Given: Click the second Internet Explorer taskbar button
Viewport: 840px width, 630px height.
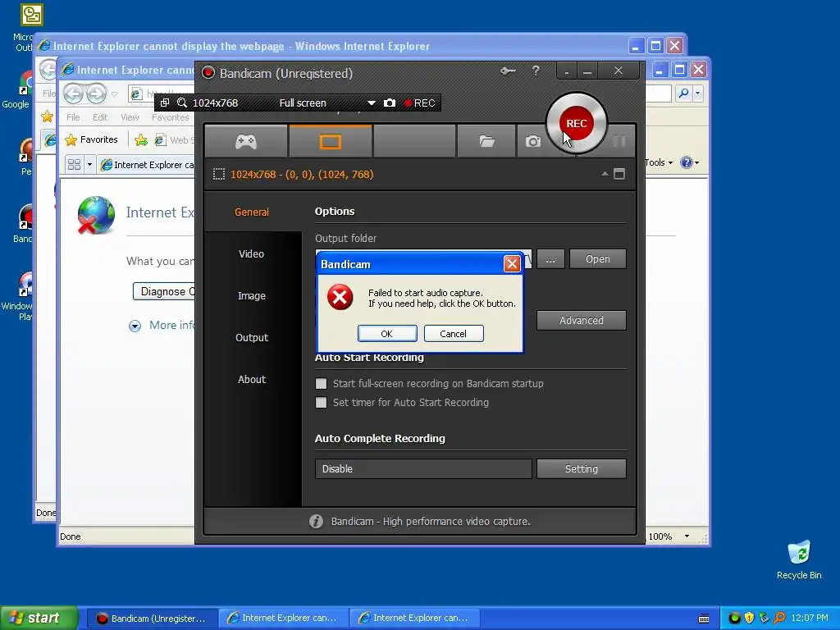Looking at the screenshot, I should click(414, 619).
